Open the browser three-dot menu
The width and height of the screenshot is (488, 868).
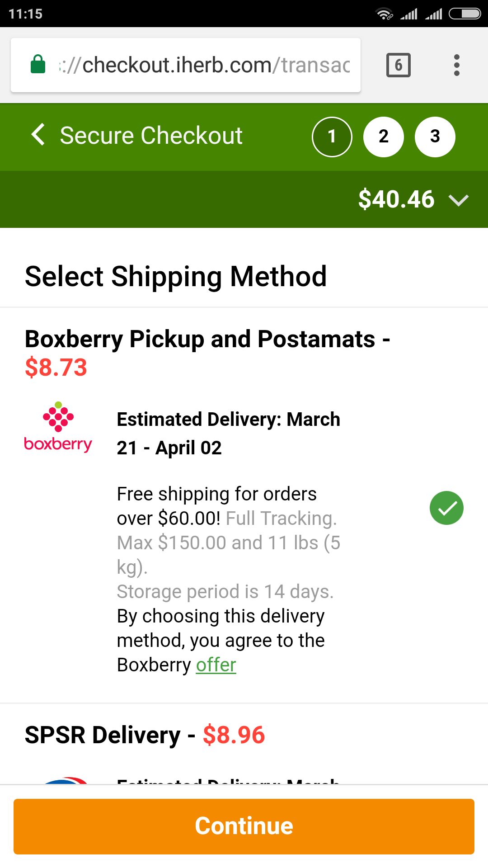[x=456, y=65]
